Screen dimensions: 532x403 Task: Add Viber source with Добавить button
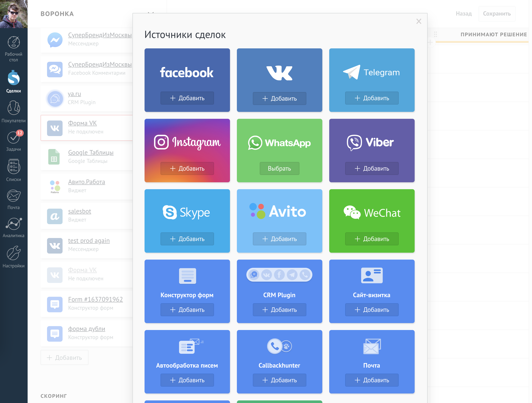tap(372, 168)
